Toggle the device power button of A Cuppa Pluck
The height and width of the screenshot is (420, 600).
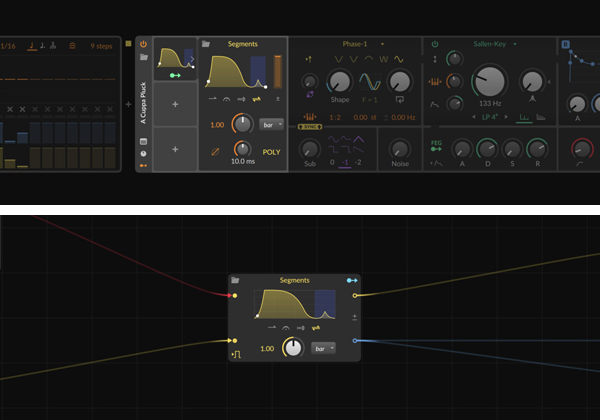143,44
